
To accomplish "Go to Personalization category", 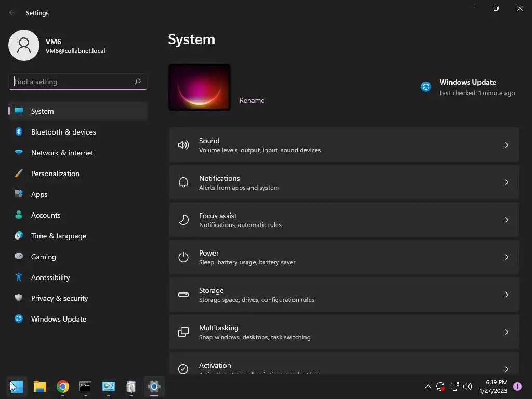I will pyautogui.click(x=78, y=174).
